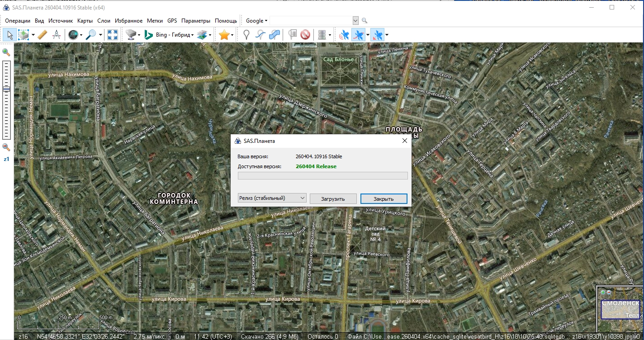
Task: Select the add polygon tool
Action: tap(274, 35)
